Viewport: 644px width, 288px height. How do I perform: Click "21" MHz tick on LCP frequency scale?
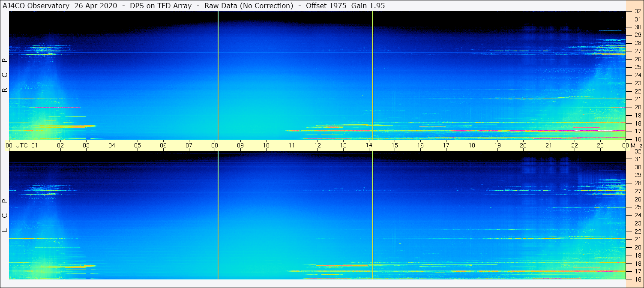coord(637,239)
